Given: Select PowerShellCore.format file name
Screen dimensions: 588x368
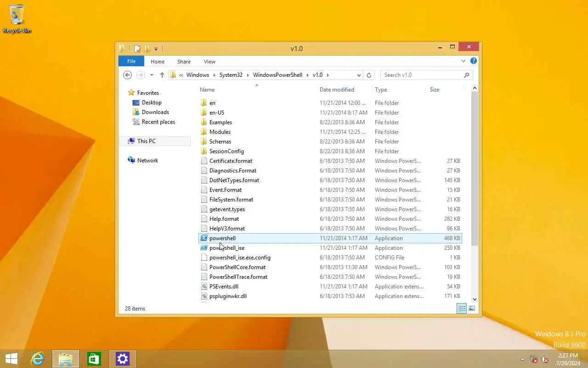Looking at the screenshot, I should [x=237, y=267].
